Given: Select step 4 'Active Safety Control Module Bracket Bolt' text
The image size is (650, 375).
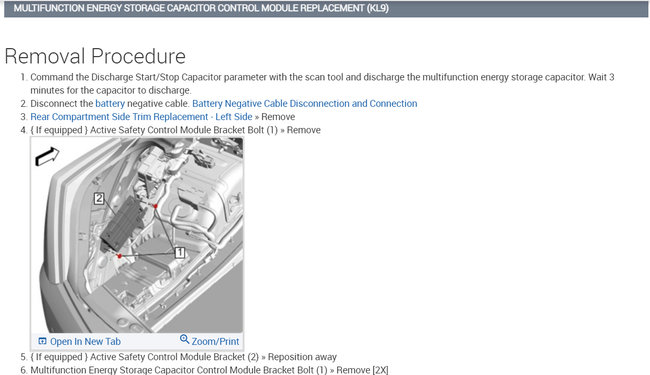Looking at the screenshot, I should 184,130.
